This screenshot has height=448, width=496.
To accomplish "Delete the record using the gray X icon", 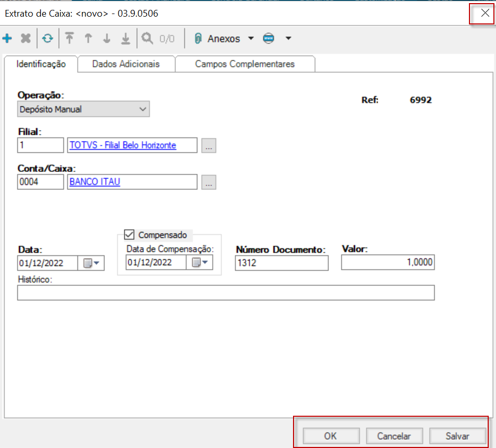I will click(26, 39).
